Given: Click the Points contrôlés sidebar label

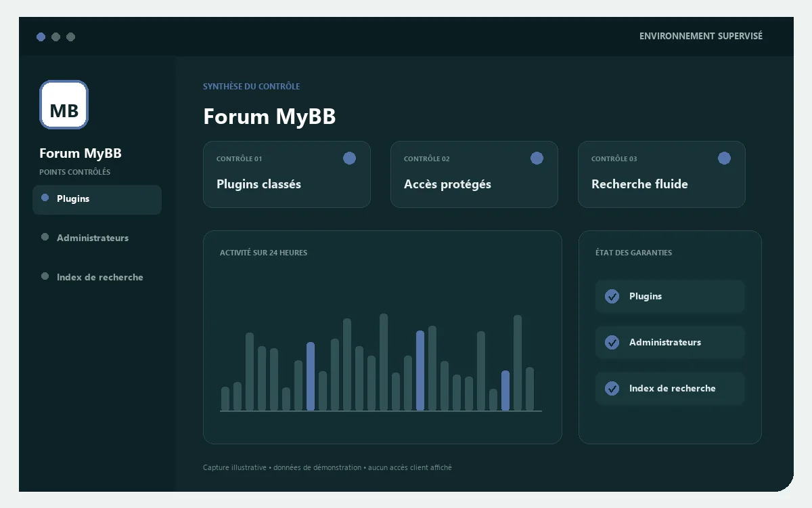Looking at the screenshot, I should click(75, 172).
